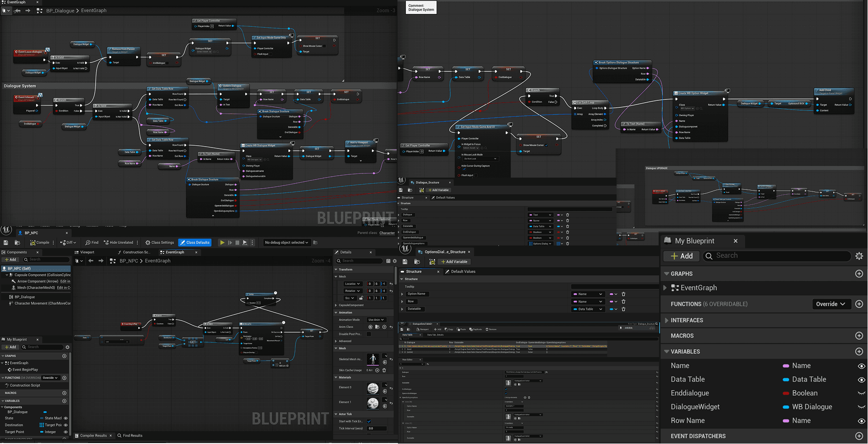The image size is (868, 444).
Task: Toggle Hide Unrelated nodes in BP_NPC
Action: [x=118, y=242]
